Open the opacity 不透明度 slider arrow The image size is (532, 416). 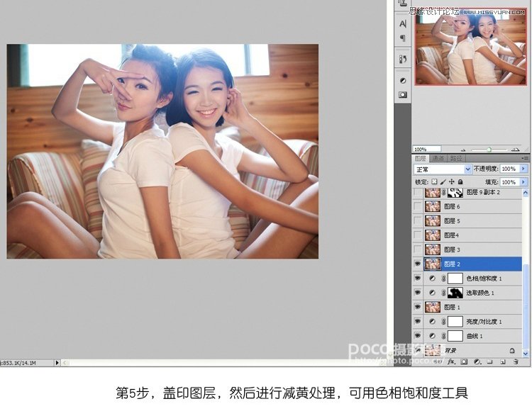[523, 169]
